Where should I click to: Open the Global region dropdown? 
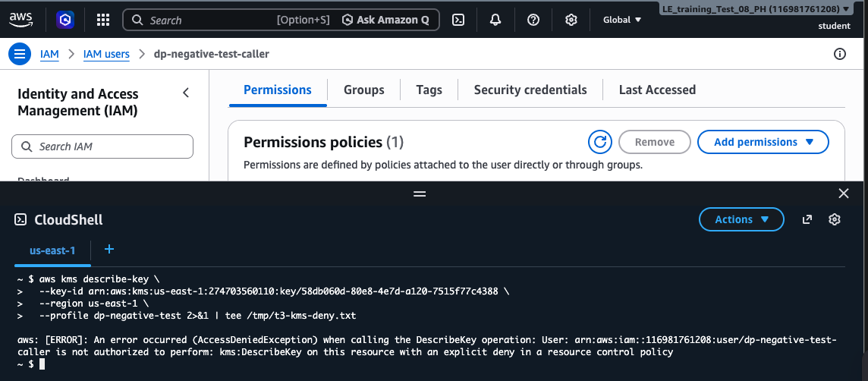(622, 20)
